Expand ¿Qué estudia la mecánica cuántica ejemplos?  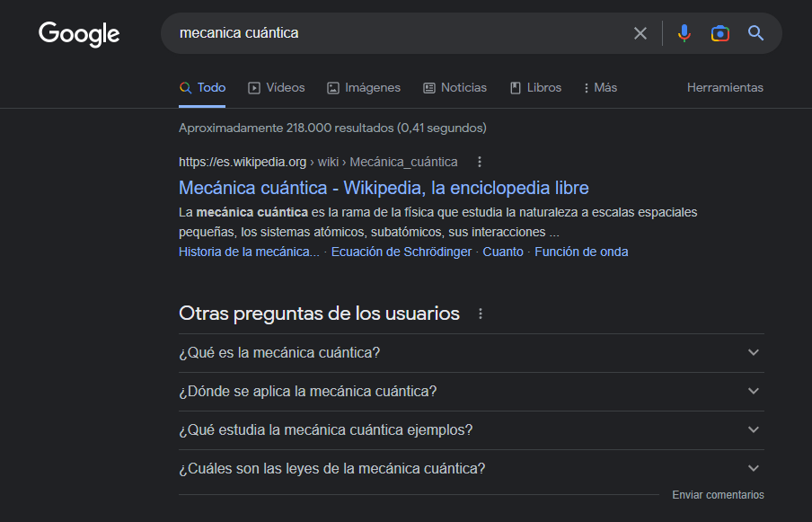click(x=472, y=429)
